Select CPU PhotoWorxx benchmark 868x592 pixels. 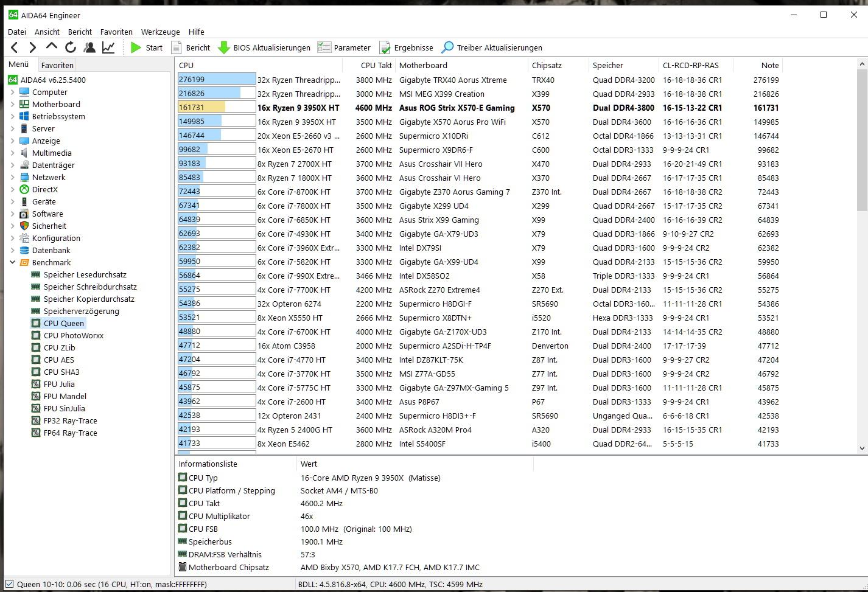pos(74,335)
